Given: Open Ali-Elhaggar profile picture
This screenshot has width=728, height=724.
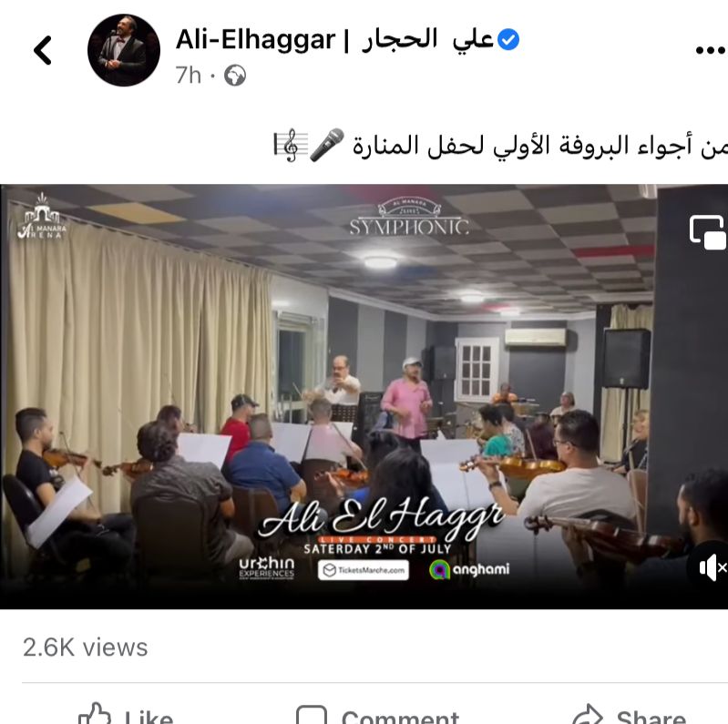Looking at the screenshot, I should (x=124, y=50).
